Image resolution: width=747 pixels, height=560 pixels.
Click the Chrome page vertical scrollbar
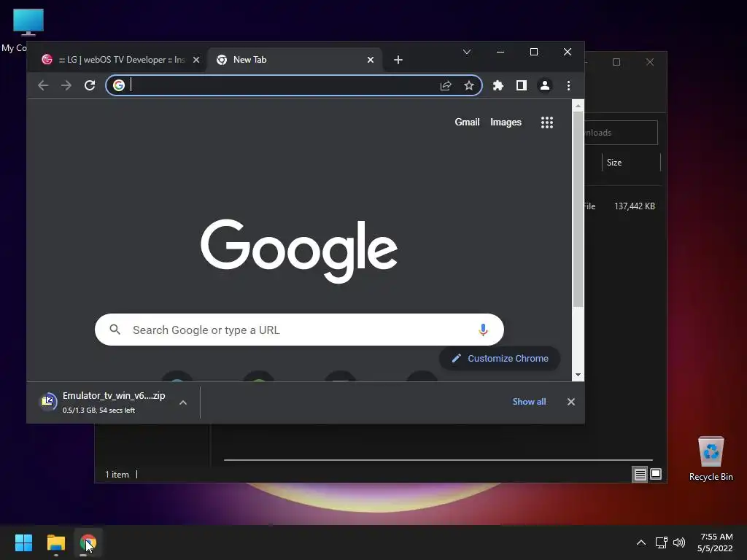pyautogui.click(x=578, y=209)
